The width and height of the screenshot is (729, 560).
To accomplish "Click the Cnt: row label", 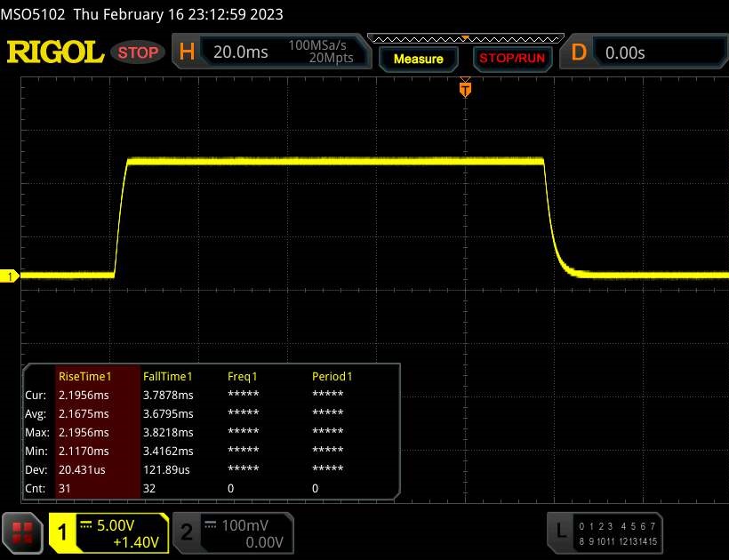I will (36, 488).
